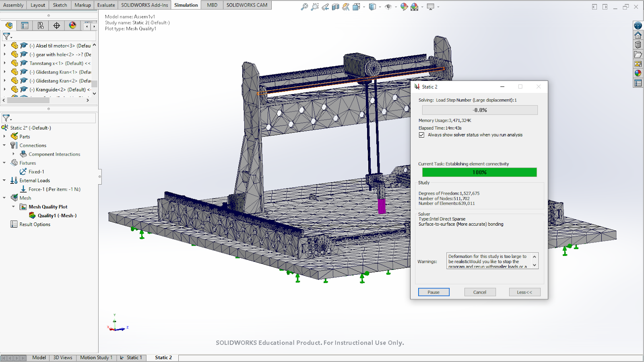Collapse the Connections folder
644x362 pixels.
(x=5, y=145)
